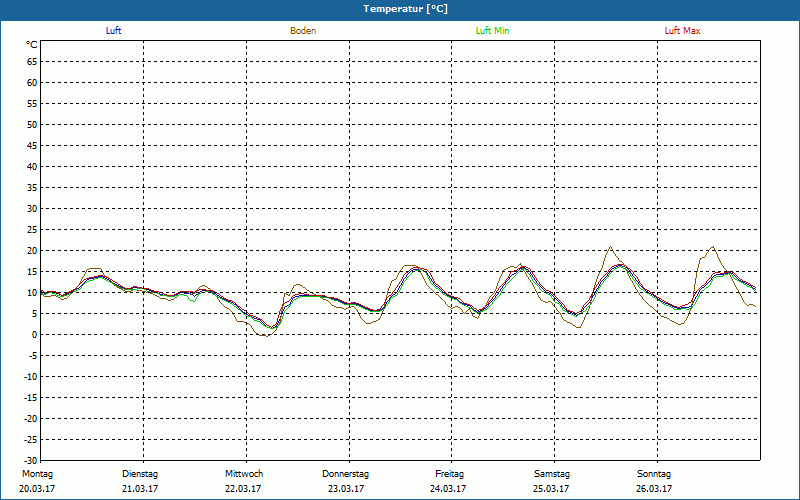Click the Sonntag day label

click(x=654, y=474)
